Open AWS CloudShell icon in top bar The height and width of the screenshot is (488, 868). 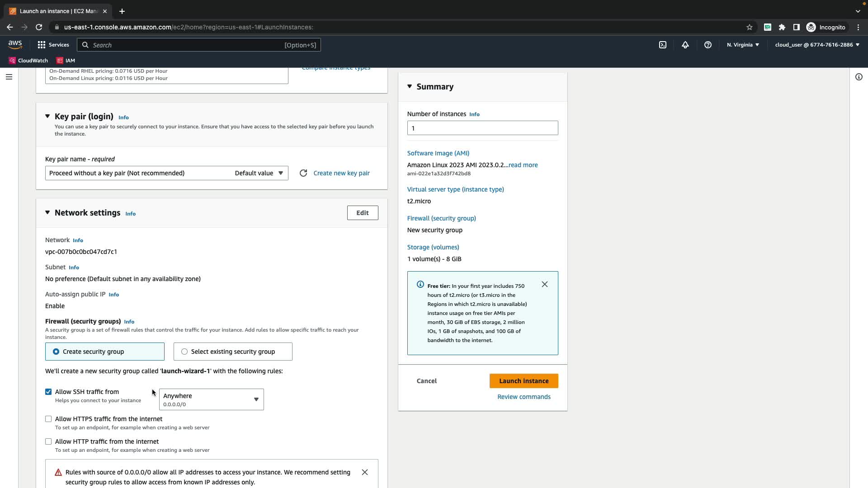(663, 45)
